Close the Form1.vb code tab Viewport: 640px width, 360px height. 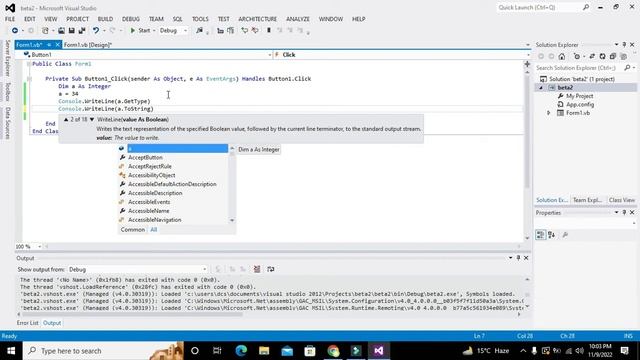[x=58, y=45]
